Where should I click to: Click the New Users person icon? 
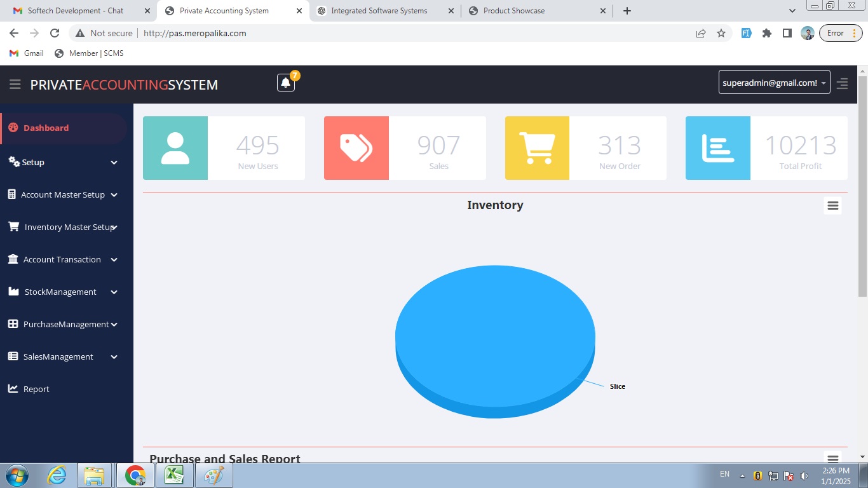click(175, 148)
